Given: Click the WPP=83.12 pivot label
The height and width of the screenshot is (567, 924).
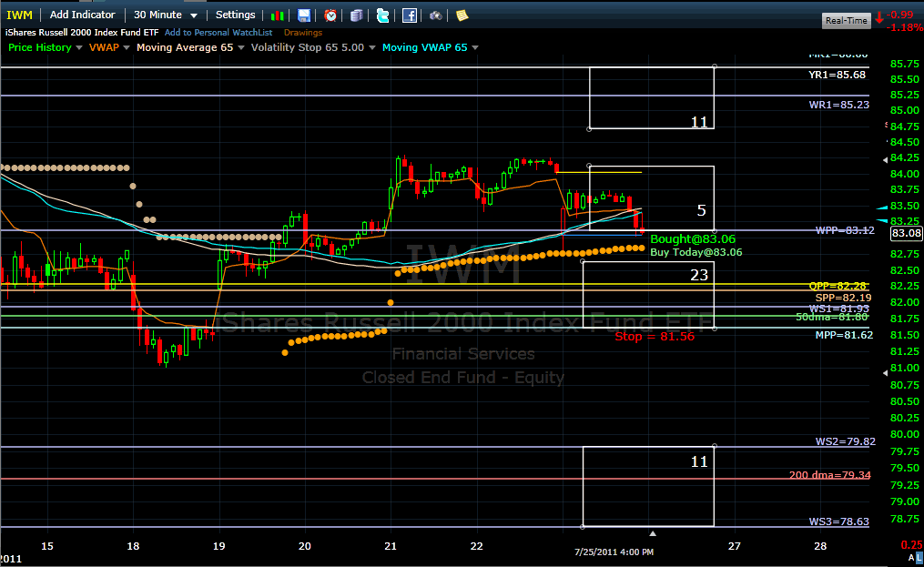Looking at the screenshot, I should 845,230.
